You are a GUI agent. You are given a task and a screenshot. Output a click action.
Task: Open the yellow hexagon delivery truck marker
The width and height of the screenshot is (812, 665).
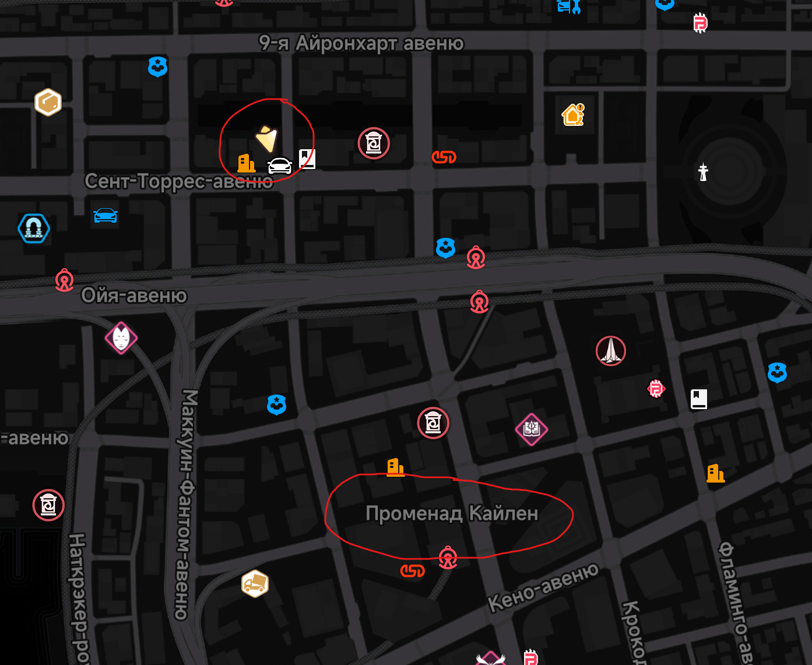point(255,583)
